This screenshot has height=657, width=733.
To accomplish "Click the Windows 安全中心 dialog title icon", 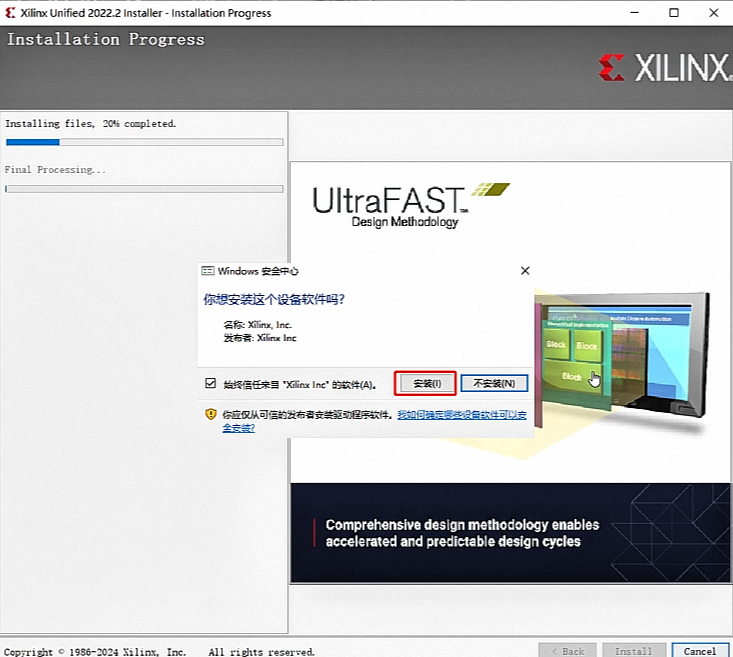I will pos(208,271).
